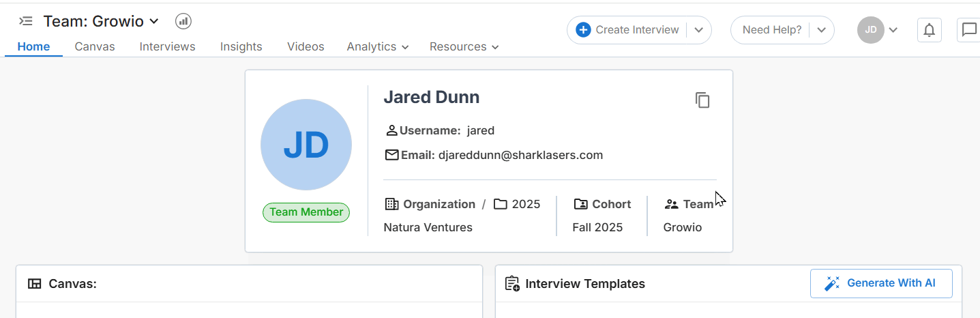Open the JD user account menu

[x=877, y=30]
